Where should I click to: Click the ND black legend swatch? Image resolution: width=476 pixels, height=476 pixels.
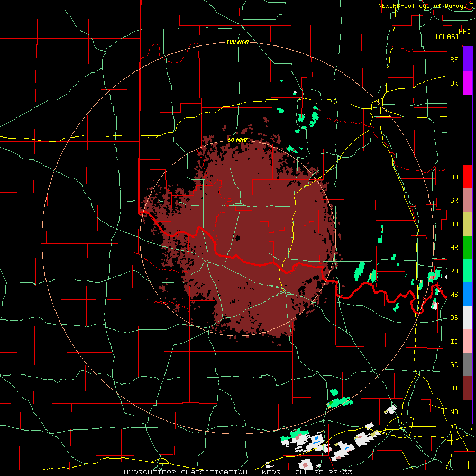(x=467, y=411)
